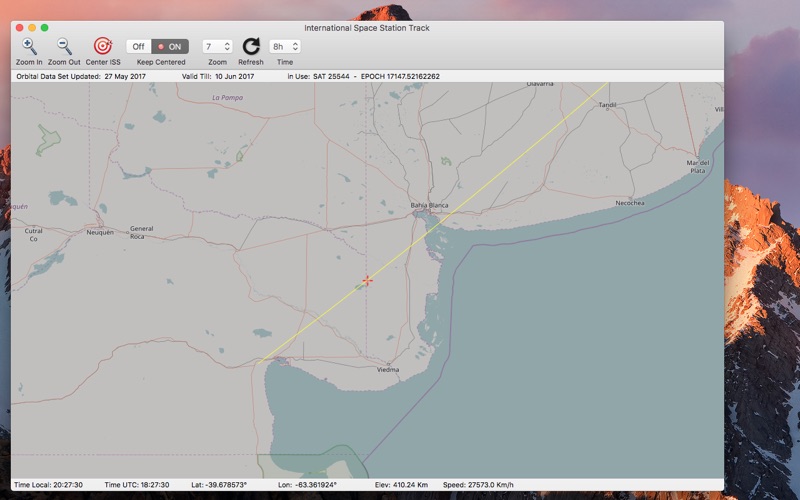Click the Mar del Plata map label
Screen dimensions: 800x500
[698, 166]
